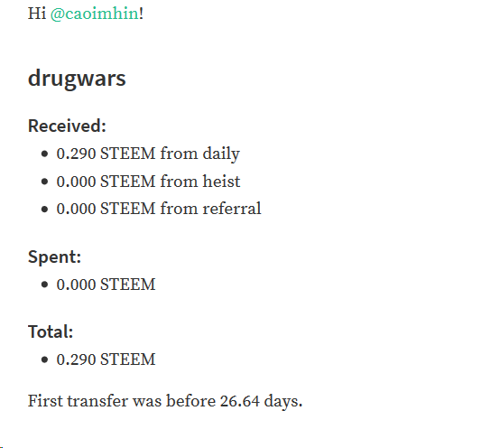The width and height of the screenshot is (500, 448).
Task: Click bullet point beside total amount
Action: point(44,359)
